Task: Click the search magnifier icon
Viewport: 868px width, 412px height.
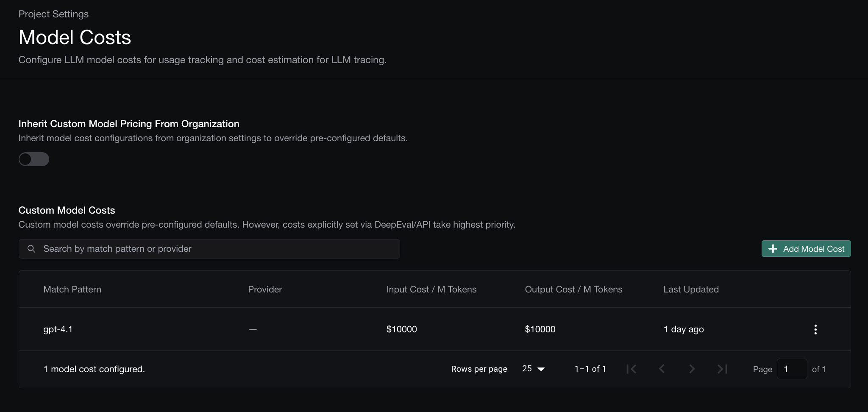Action: 31,249
